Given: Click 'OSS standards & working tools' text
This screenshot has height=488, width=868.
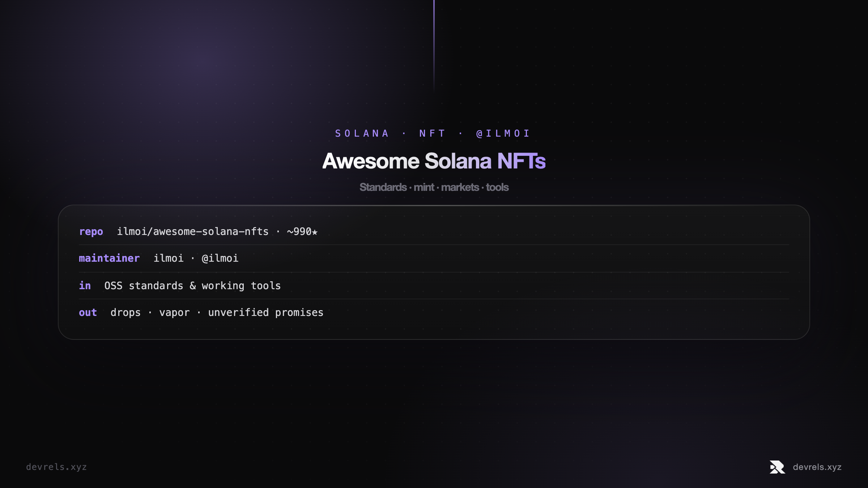Looking at the screenshot, I should [x=192, y=286].
